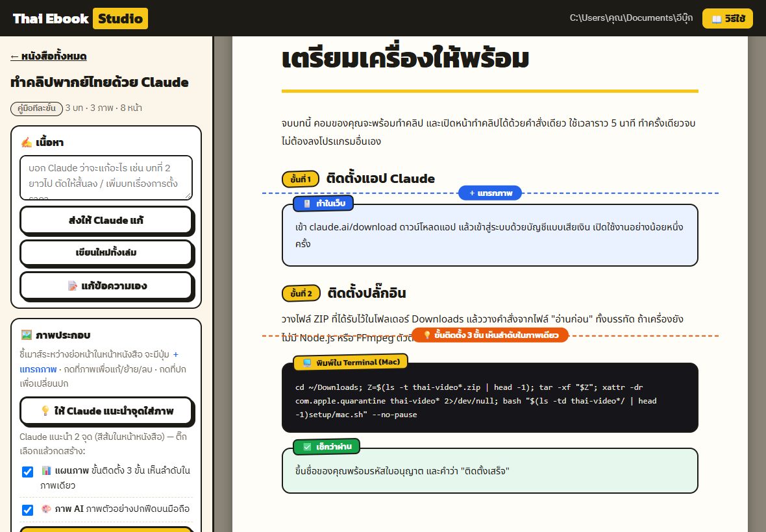The height and width of the screenshot is (532, 766).
Task: Click the book icon in วิธีใช้ button
Action: pos(716,19)
